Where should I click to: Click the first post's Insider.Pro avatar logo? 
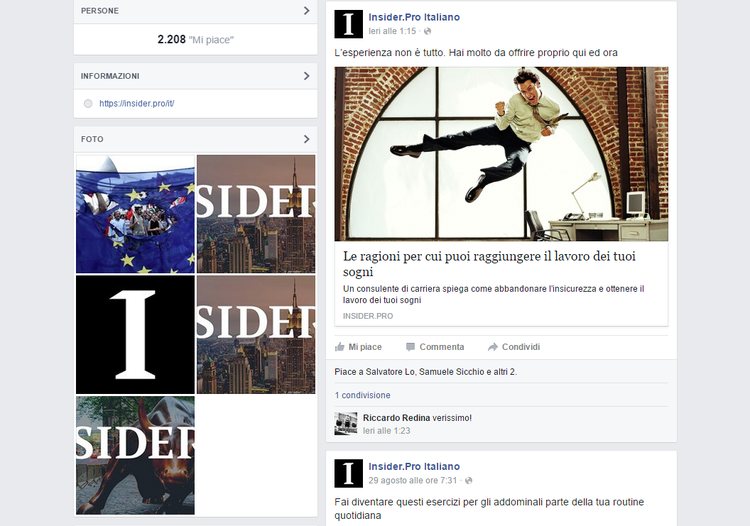click(x=348, y=24)
